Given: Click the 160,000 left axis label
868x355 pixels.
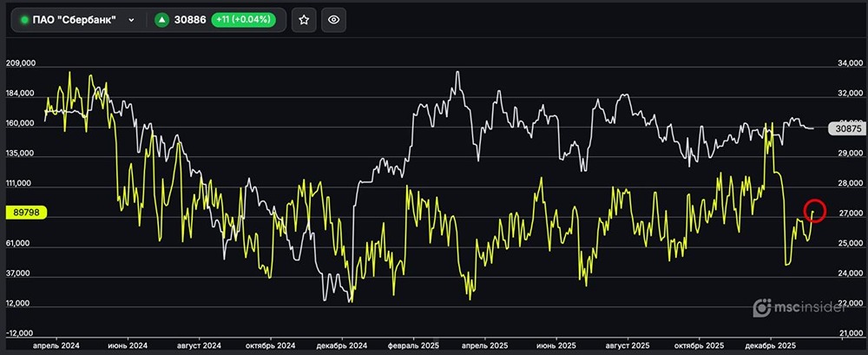Looking at the screenshot, I should pyautogui.click(x=21, y=123).
